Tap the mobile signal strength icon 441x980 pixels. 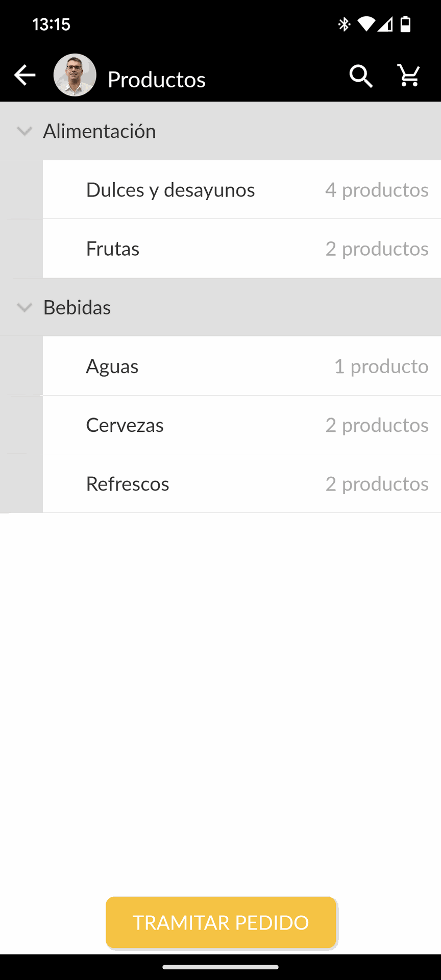(386, 24)
